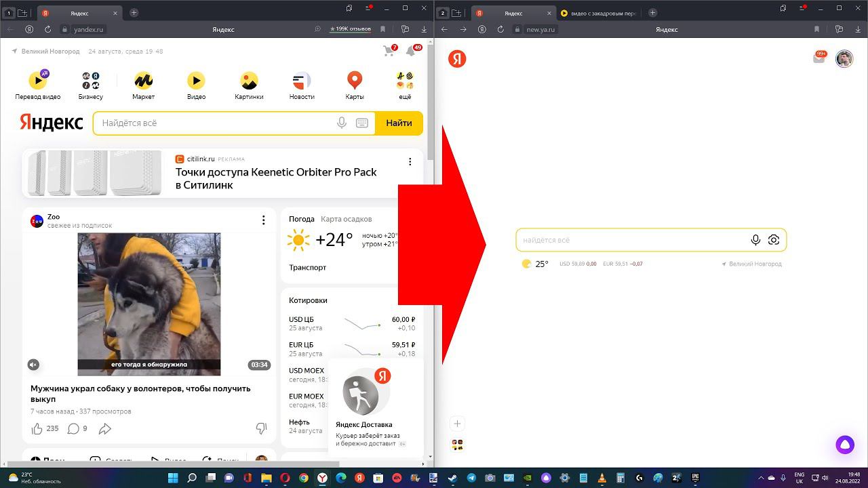Reload the page in right browser window
The image size is (868, 488).
click(x=500, y=29)
